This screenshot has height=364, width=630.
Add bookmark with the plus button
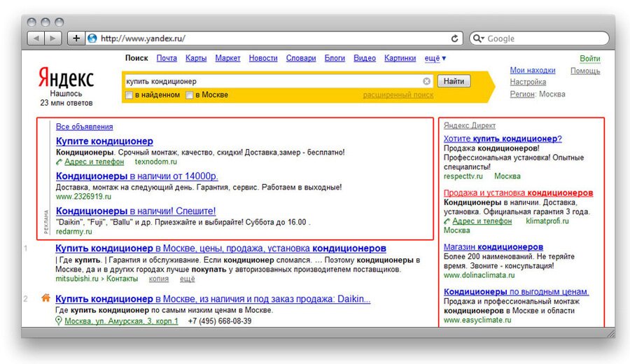click(76, 38)
